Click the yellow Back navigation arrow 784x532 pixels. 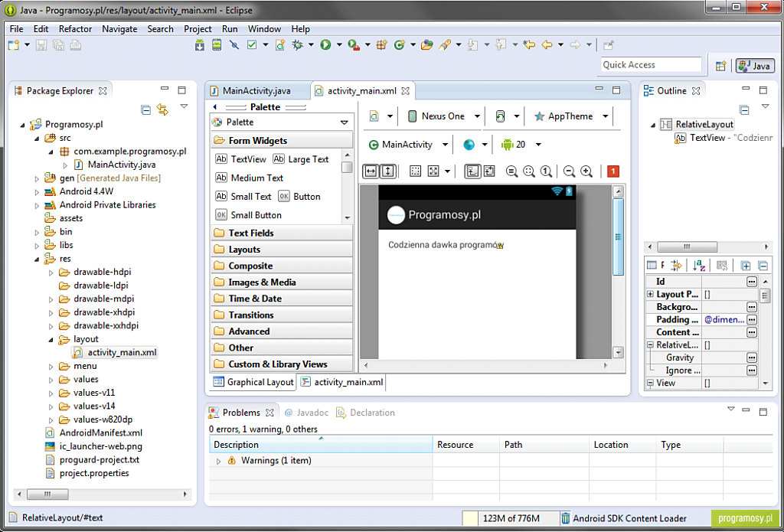pyautogui.click(x=547, y=45)
